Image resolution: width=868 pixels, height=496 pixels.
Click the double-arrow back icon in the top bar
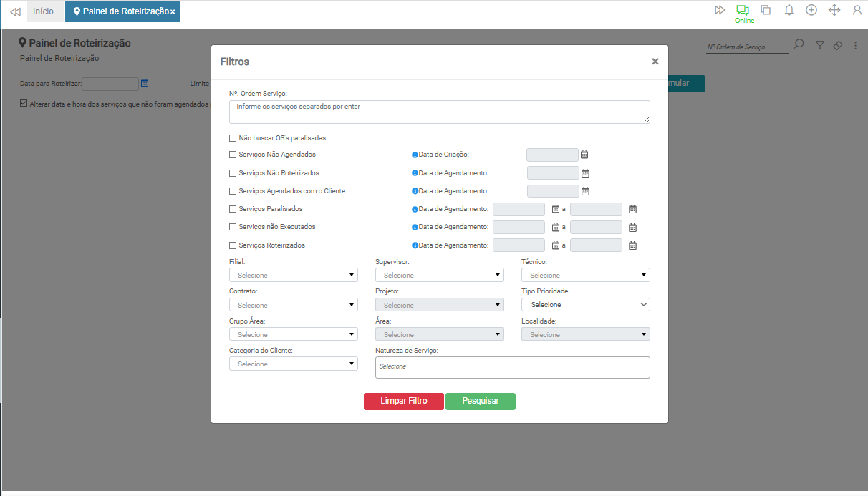[x=15, y=11]
